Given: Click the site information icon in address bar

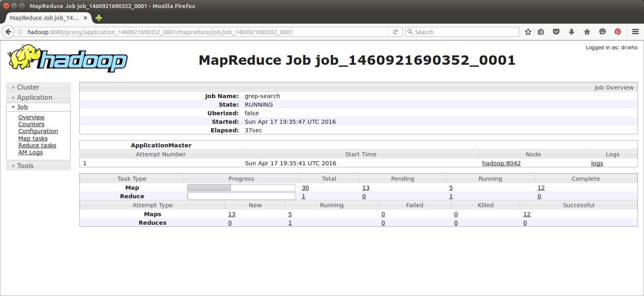Looking at the screenshot, I should [20, 32].
